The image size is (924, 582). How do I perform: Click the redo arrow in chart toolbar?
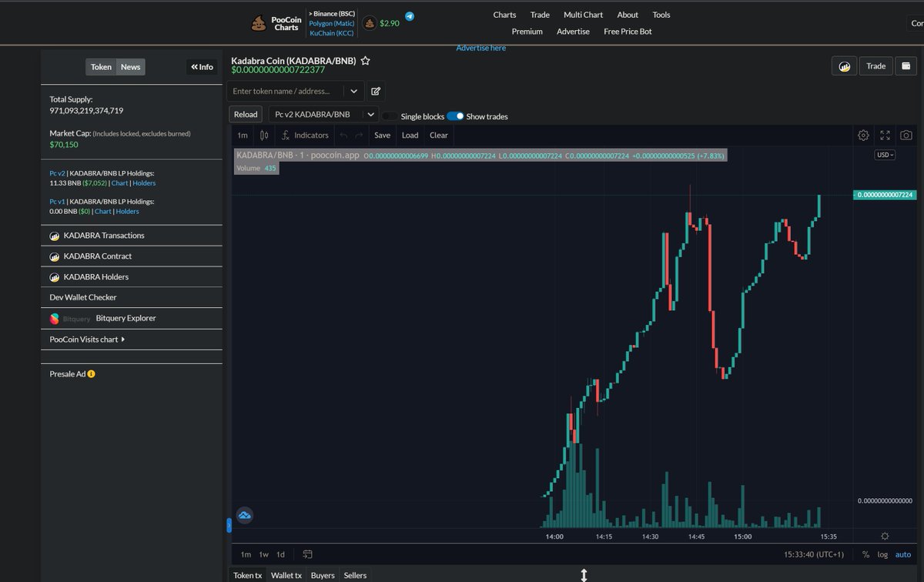359,135
